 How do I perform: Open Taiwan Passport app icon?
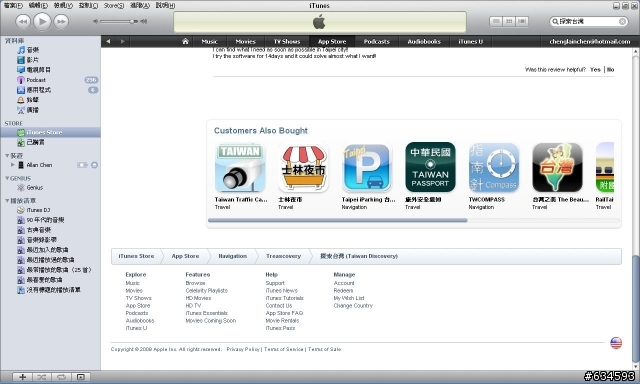coord(430,167)
